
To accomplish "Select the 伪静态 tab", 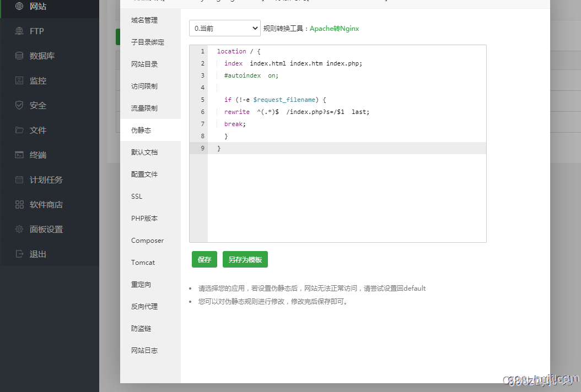I will (150, 130).
